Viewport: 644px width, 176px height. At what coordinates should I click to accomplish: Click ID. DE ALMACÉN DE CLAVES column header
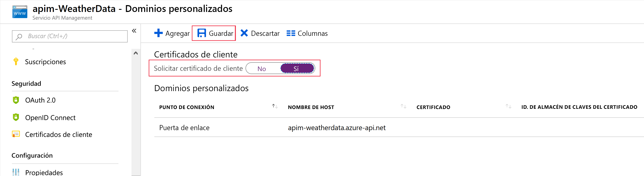click(579, 107)
